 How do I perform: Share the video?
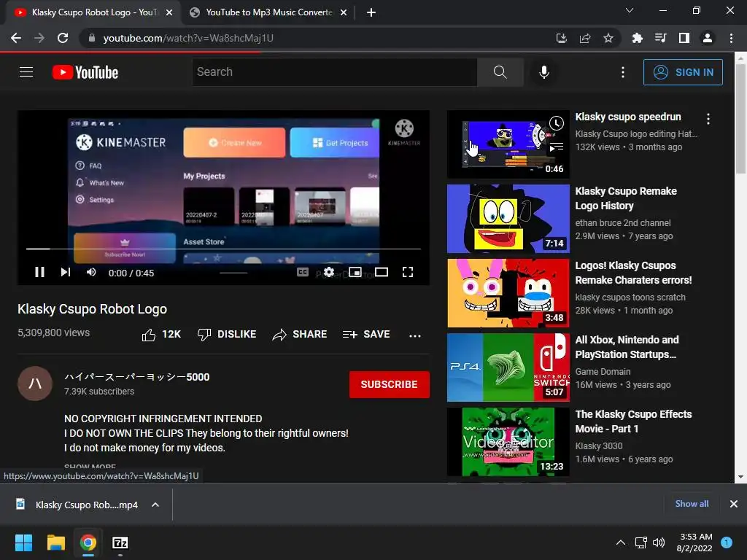point(299,335)
